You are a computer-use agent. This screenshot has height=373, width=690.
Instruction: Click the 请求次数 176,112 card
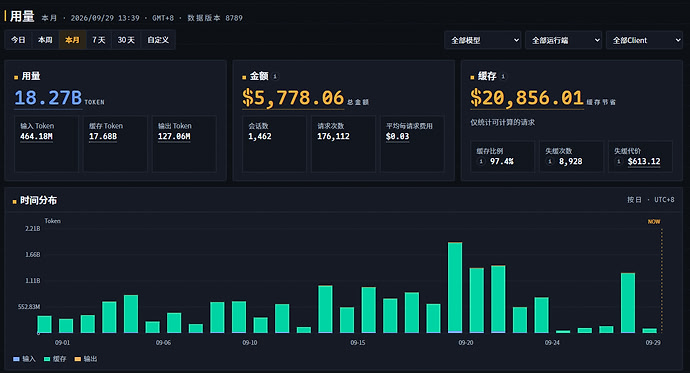point(343,143)
